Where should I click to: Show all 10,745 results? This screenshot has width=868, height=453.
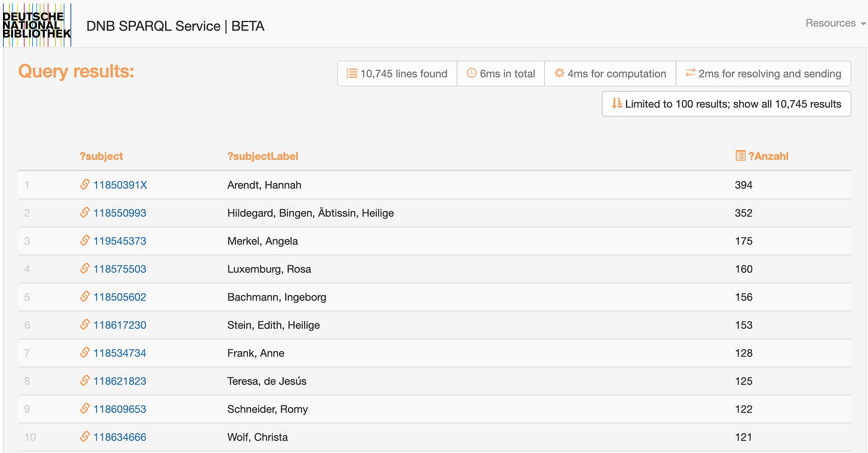coord(726,104)
